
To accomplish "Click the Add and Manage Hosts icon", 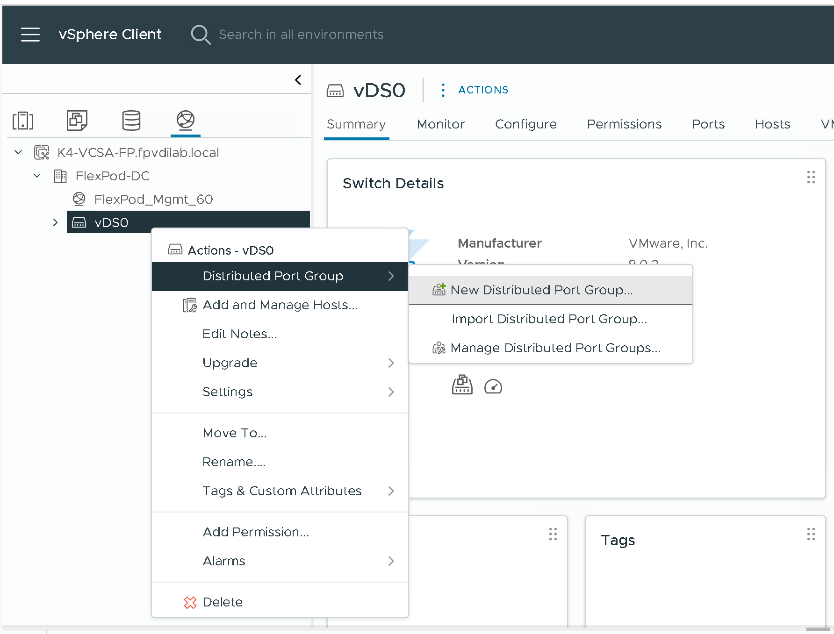I will [189, 305].
